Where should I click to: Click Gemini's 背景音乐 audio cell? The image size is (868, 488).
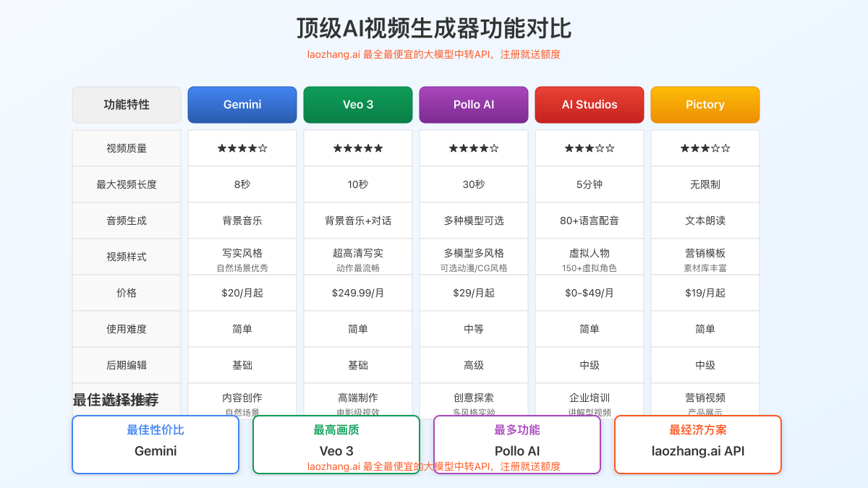point(242,221)
